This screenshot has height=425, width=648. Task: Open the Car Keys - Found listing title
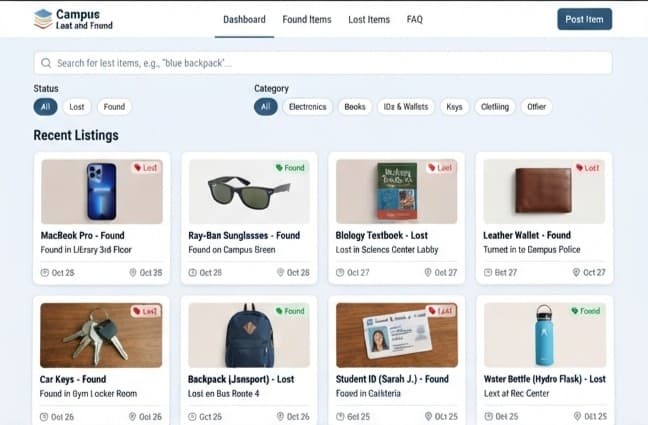pos(73,379)
